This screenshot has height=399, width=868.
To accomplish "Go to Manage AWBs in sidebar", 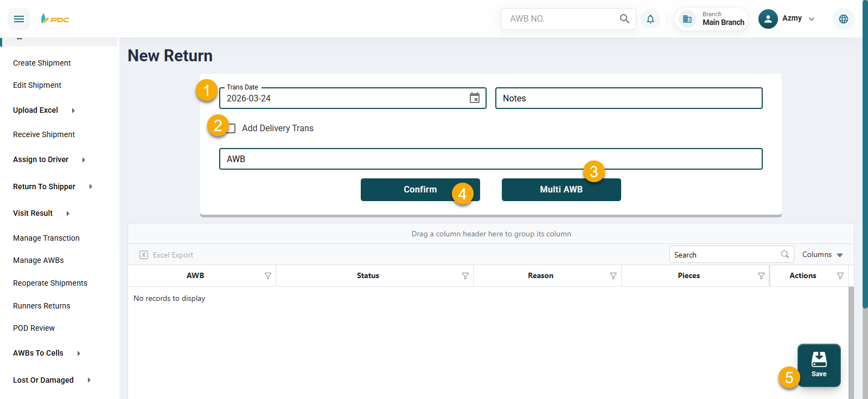I will point(39,260).
